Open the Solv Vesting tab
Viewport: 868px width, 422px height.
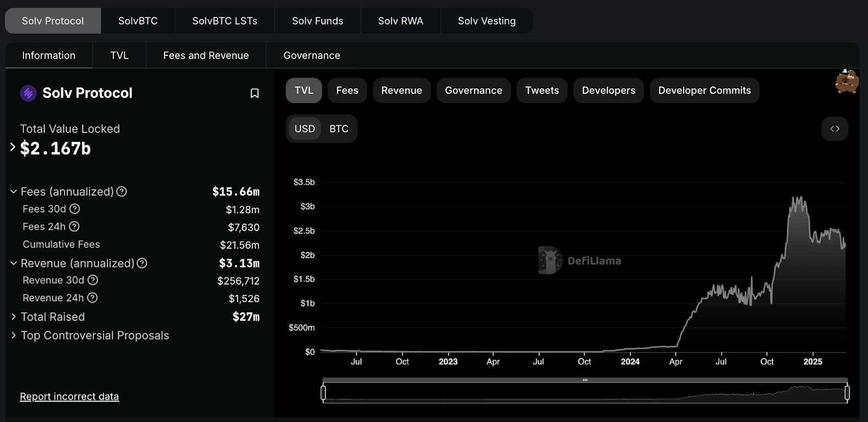pyautogui.click(x=487, y=21)
